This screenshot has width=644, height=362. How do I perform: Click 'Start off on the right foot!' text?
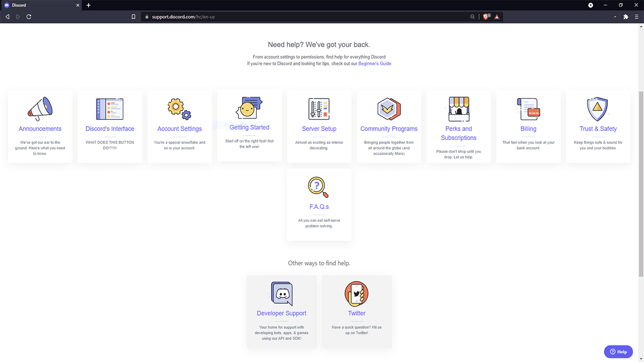[x=250, y=144]
